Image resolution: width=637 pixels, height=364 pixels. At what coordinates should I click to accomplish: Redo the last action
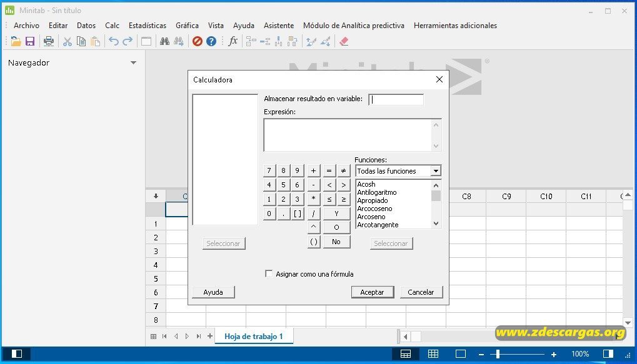128,41
